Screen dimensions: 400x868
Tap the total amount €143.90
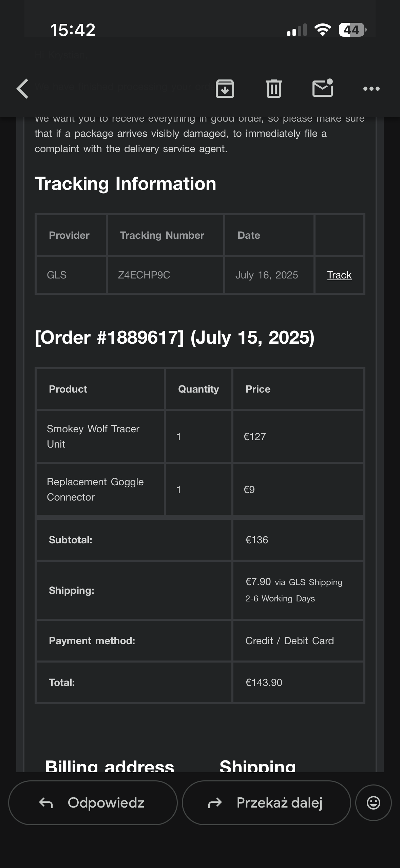264,683
